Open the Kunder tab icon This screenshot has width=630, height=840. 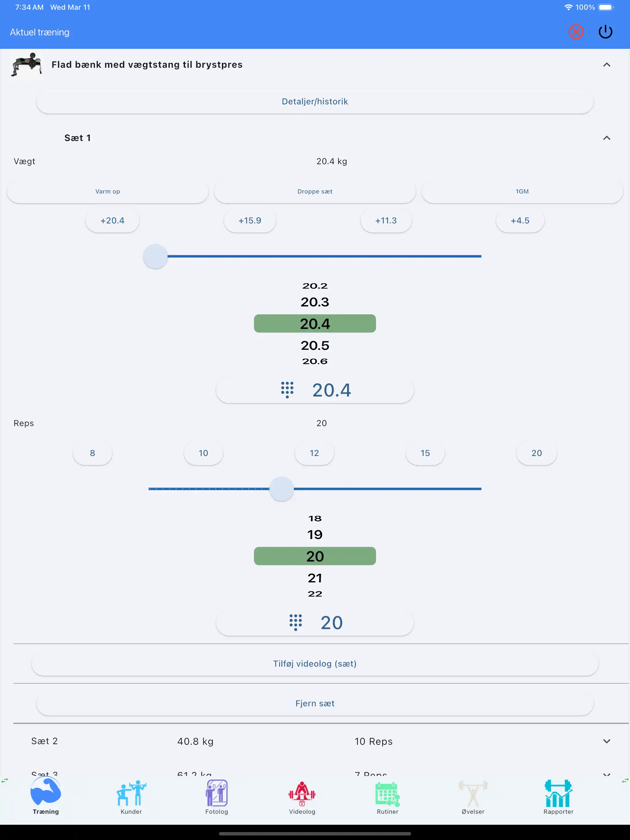pos(131,794)
